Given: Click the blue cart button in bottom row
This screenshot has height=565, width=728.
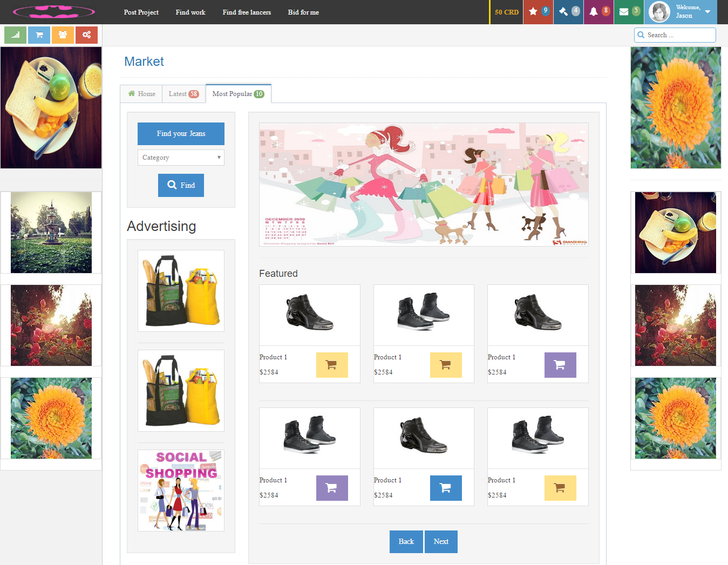Looking at the screenshot, I should coord(446,488).
